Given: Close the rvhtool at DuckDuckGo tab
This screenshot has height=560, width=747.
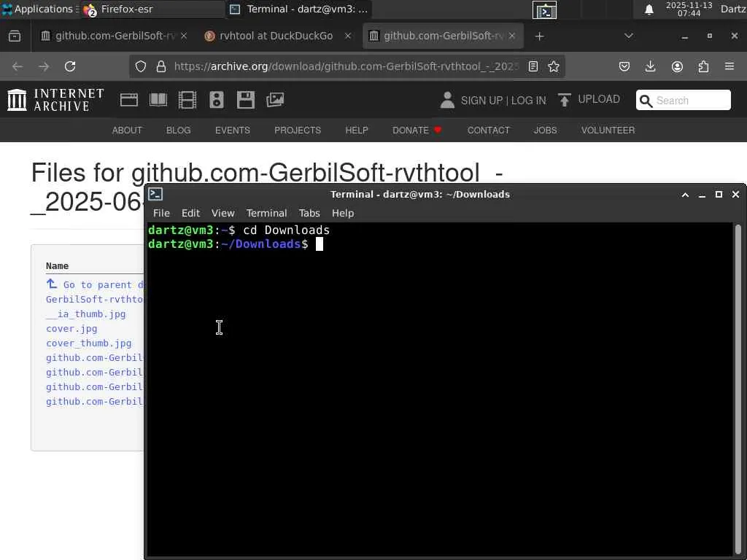Looking at the screenshot, I should 348,36.
